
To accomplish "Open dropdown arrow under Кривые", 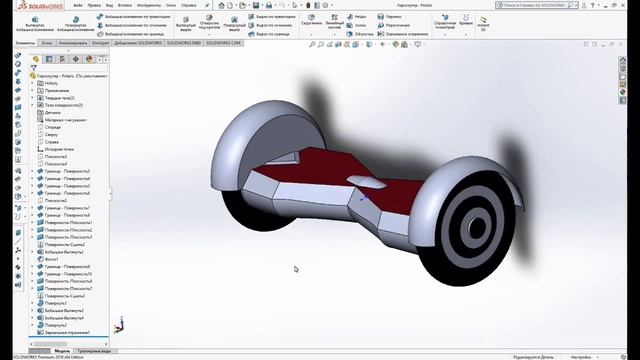I will (466, 35).
